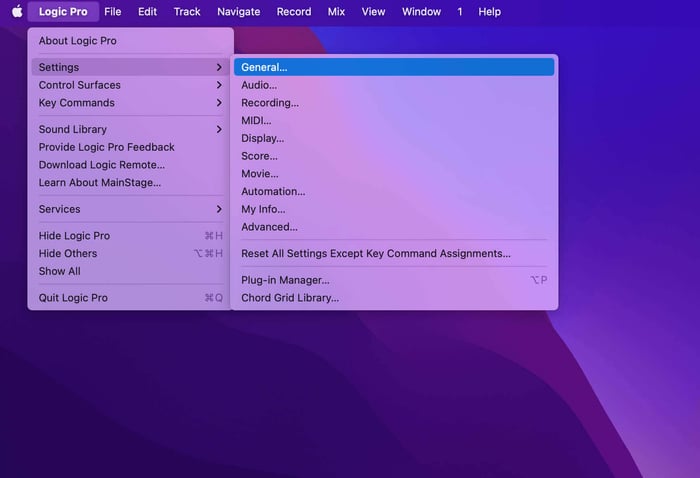Open Automation… settings
This screenshot has height=478, width=700.
(x=394, y=191)
